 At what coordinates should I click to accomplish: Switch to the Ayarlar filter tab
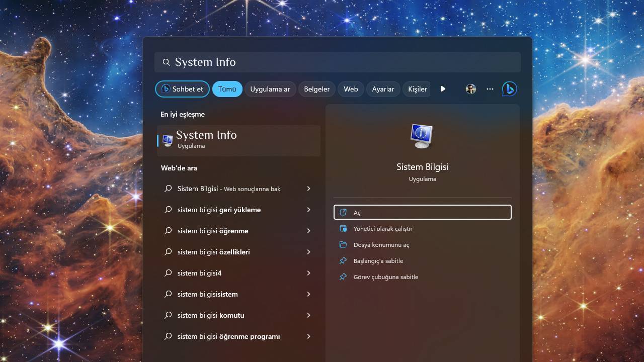point(383,89)
